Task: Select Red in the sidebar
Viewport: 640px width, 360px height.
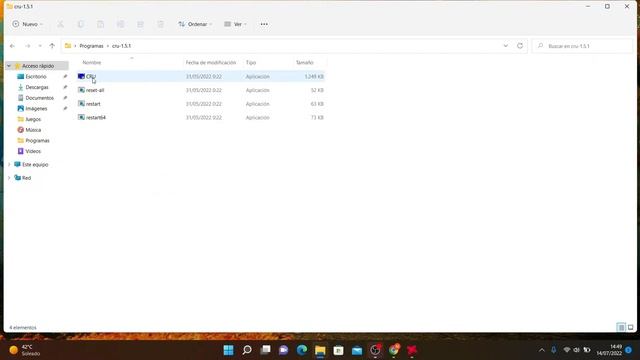Action: coord(26,178)
